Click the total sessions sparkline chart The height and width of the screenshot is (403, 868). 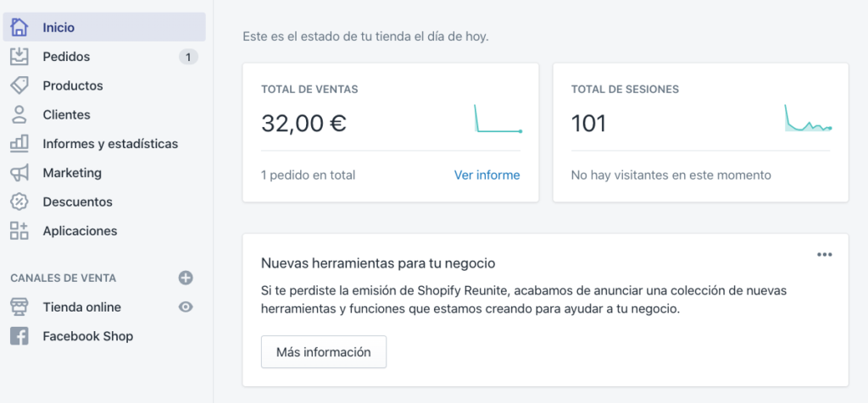tap(808, 119)
